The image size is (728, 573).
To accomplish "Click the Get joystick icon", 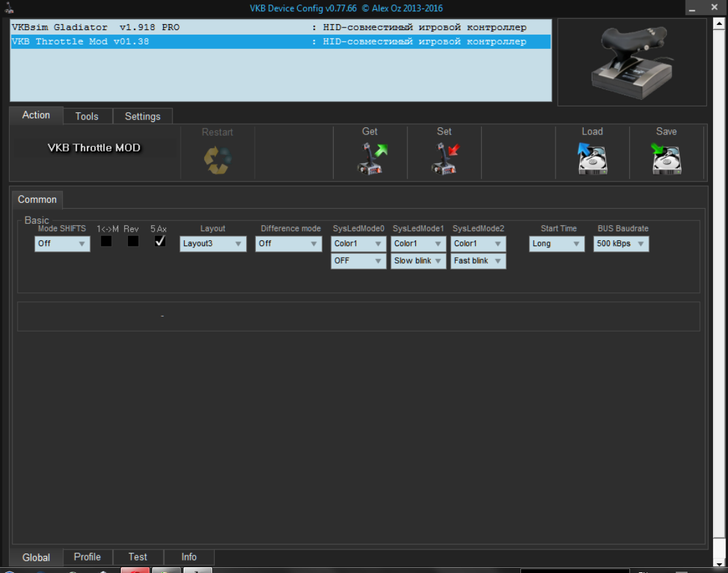I will click(x=372, y=159).
